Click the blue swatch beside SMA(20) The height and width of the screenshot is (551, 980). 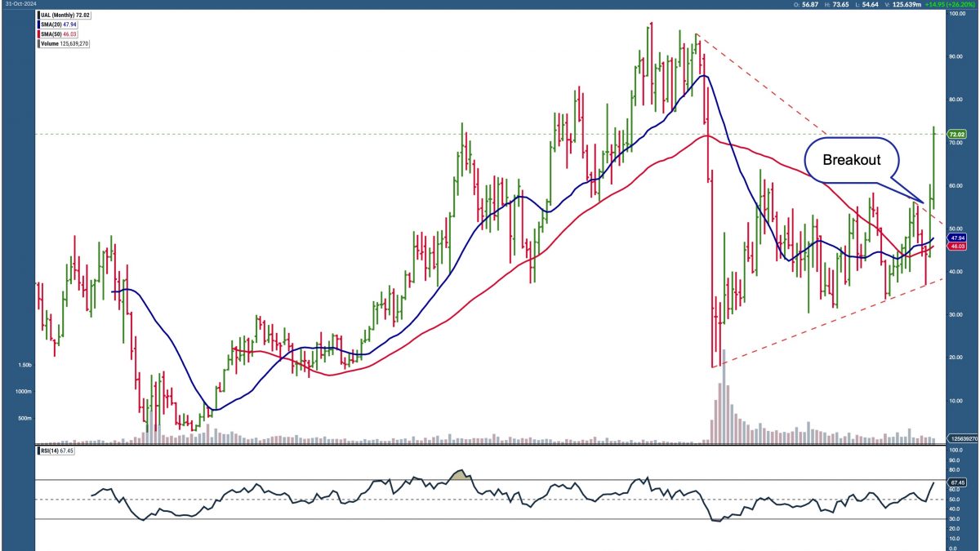click(39, 25)
